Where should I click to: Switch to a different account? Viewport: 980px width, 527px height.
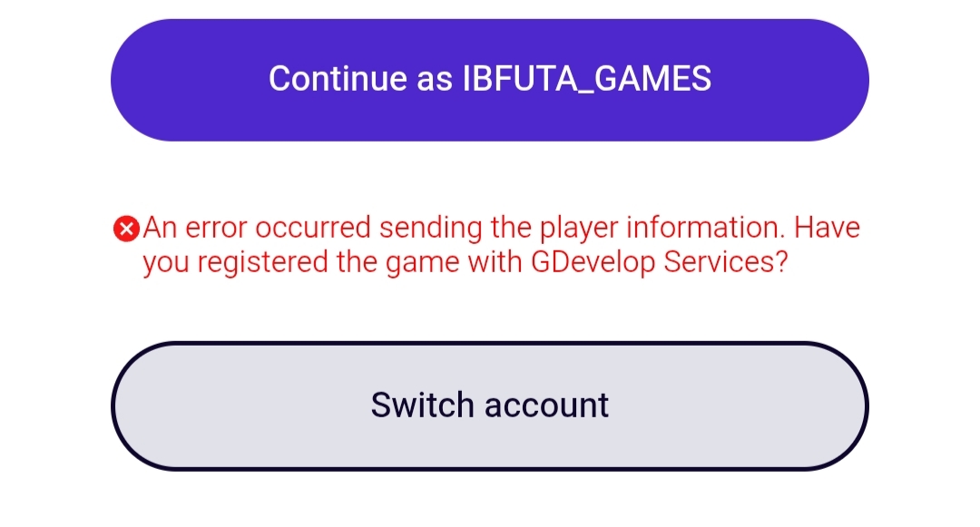tap(490, 405)
